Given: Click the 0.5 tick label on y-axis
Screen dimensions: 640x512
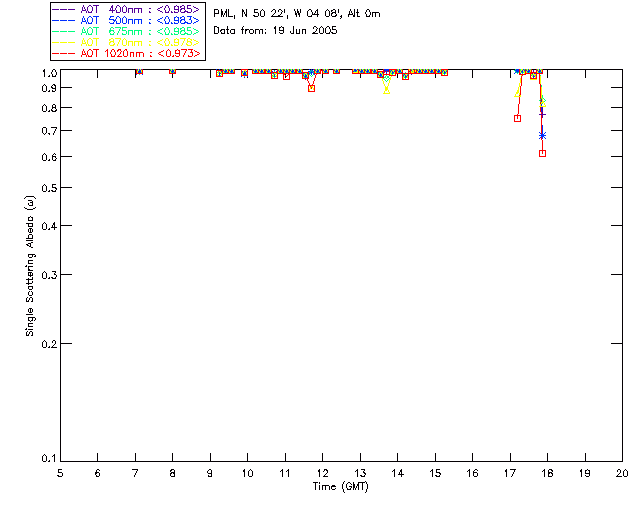Looking at the screenshot, I should coord(49,188).
